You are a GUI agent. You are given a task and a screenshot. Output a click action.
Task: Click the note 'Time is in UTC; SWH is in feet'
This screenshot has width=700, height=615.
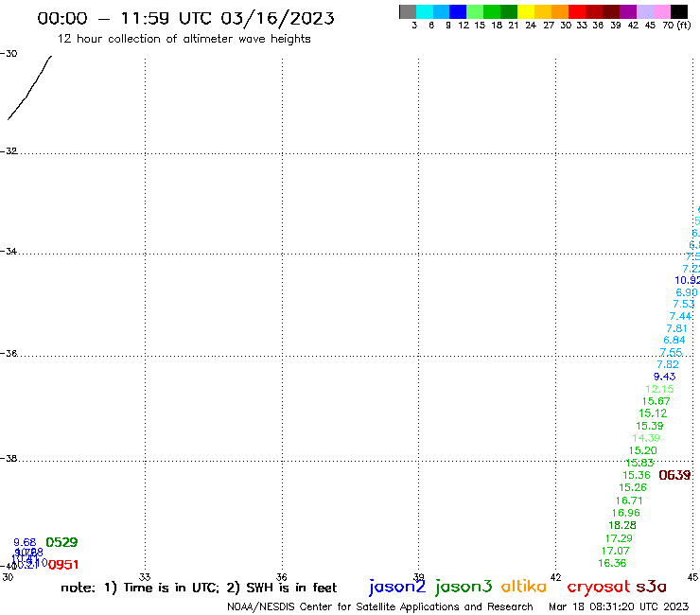tap(199, 588)
